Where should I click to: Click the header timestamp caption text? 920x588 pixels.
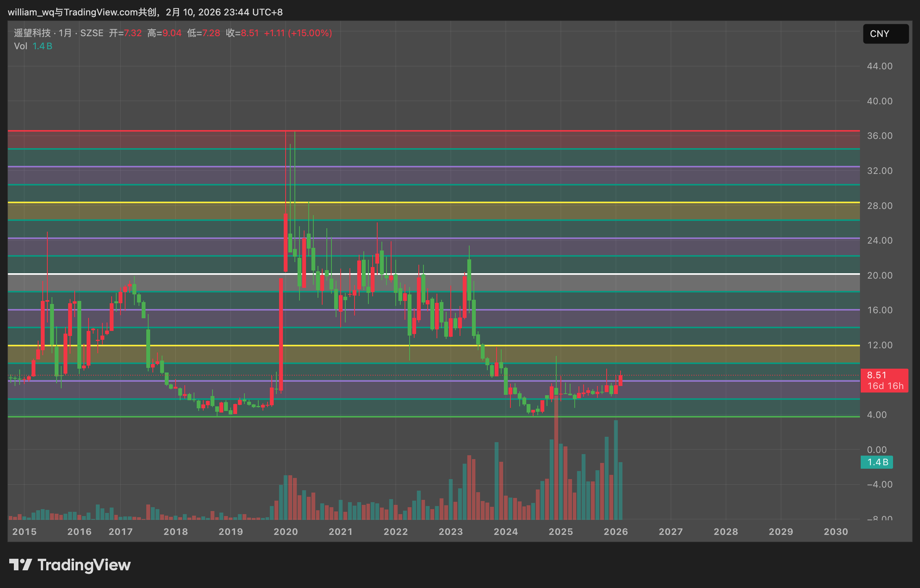coord(145,12)
